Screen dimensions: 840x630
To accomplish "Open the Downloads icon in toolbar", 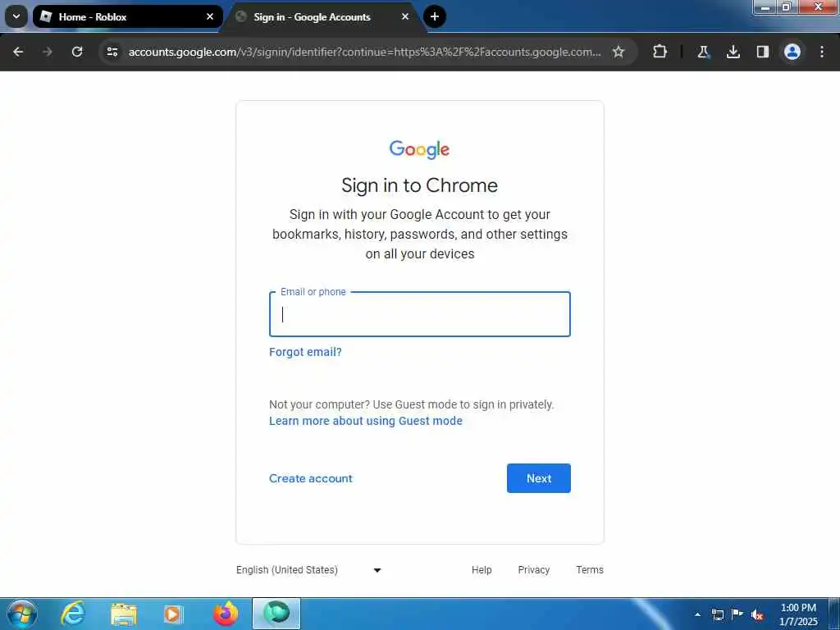I will pyautogui.click(x=733, y=52).
